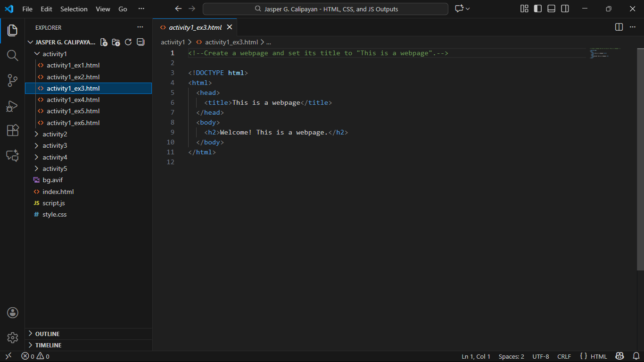The image size is (644, 362).
Task: Open the Selection menu
Action: [74, 9]
